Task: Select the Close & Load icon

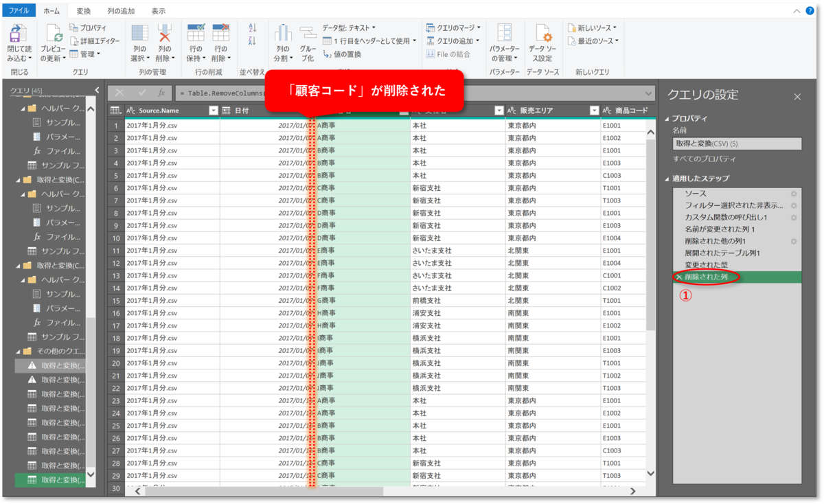Action: point(18,33)
